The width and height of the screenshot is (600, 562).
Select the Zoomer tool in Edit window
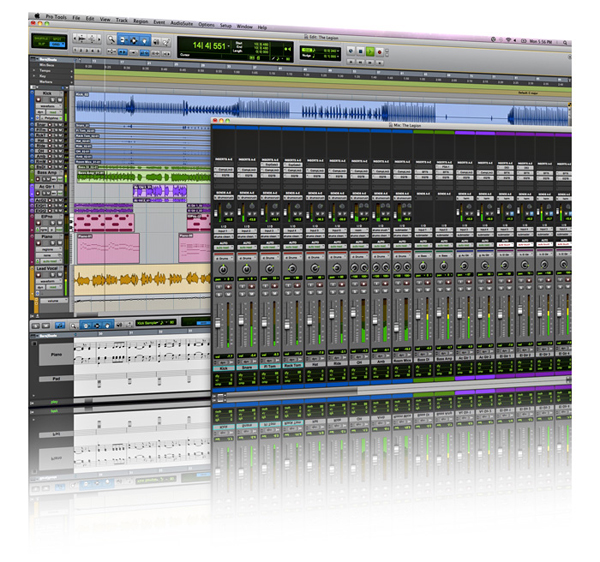111,39
